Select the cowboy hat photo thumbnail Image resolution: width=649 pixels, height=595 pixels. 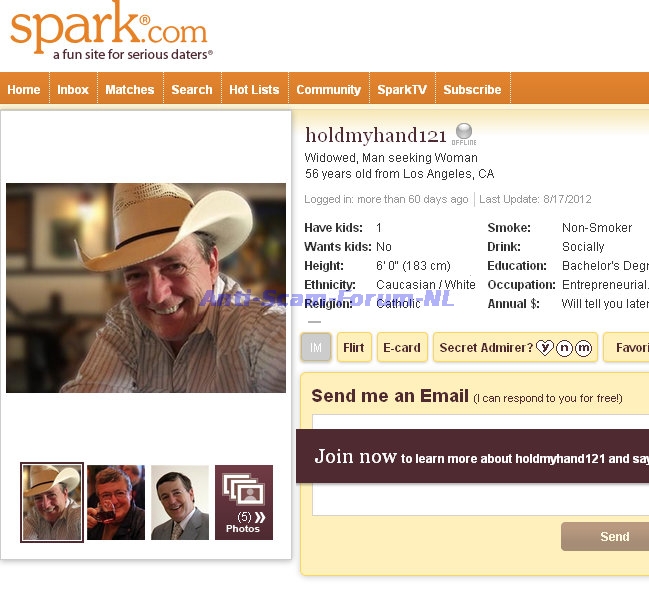click(x=52, y=502)
